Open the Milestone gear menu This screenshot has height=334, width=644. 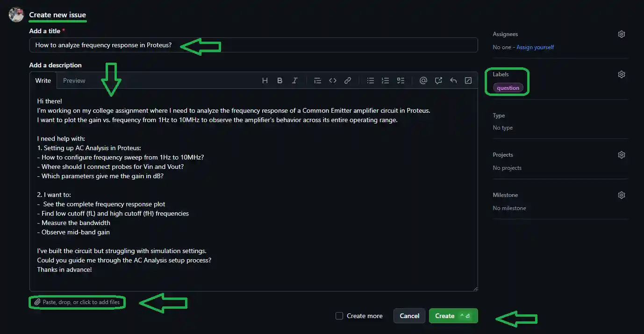621,195
